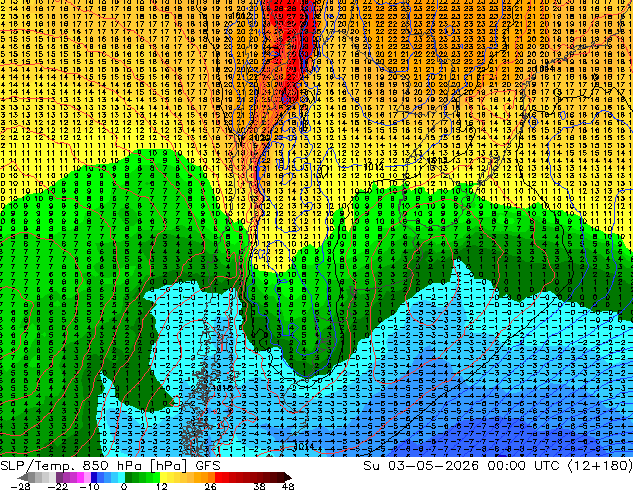The height and width of the screenshot is (490, 634).
Task: Click the dark purple legend swatch above -22
Action: (x=59, y=477)
